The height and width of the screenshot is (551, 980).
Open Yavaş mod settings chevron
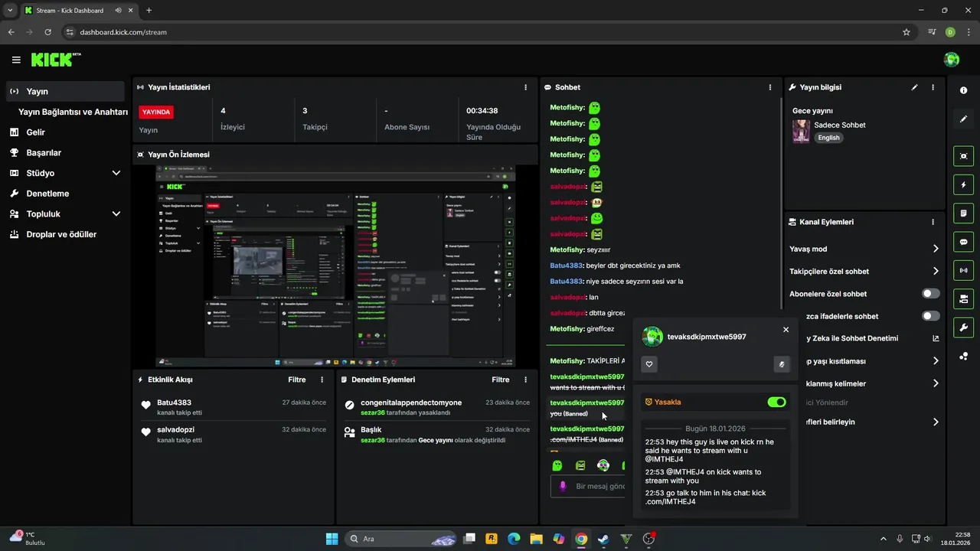936,249
